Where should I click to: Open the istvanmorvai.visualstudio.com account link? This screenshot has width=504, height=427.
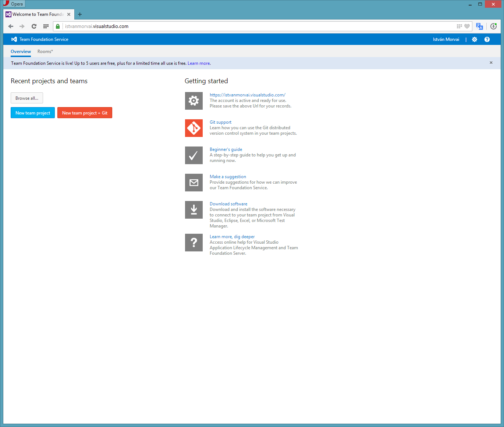[x=248, y=95]
